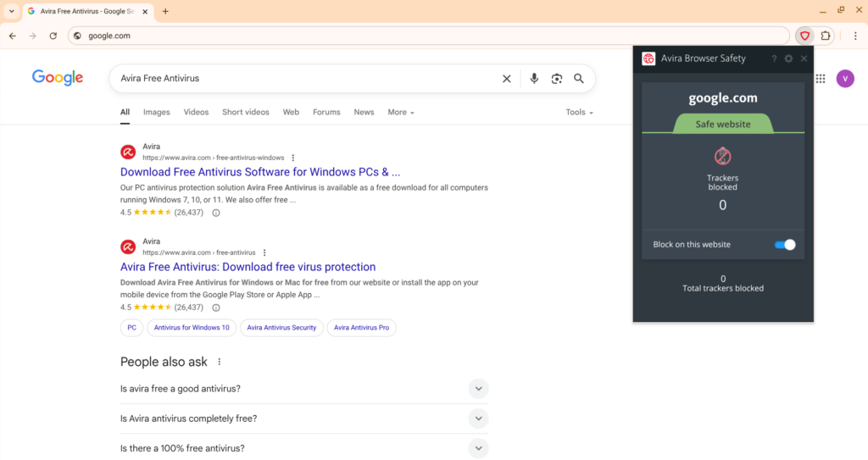868x460 pixels.
Task: Click the magnifier search button
Action: [x=578, y=79]
